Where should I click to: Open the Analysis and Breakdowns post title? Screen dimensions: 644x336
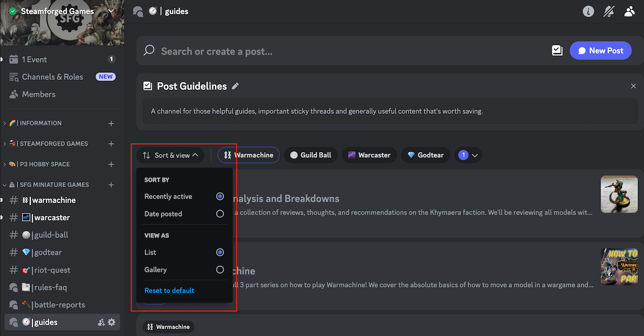(286, 199)
